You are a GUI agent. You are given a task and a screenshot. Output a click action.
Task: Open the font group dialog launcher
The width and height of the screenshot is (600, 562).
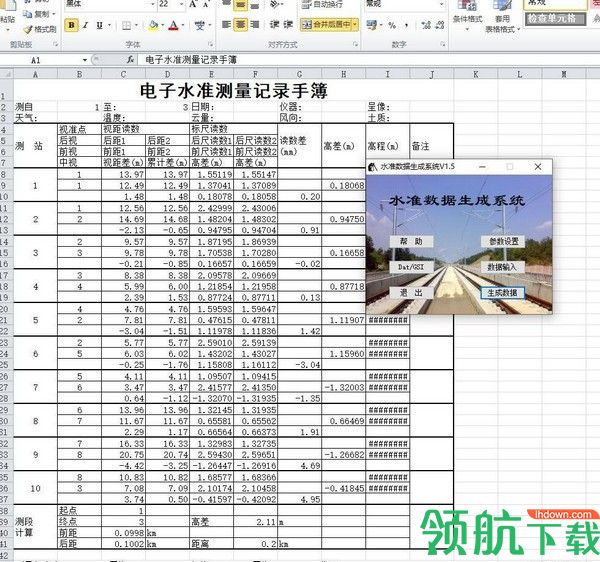211,44
